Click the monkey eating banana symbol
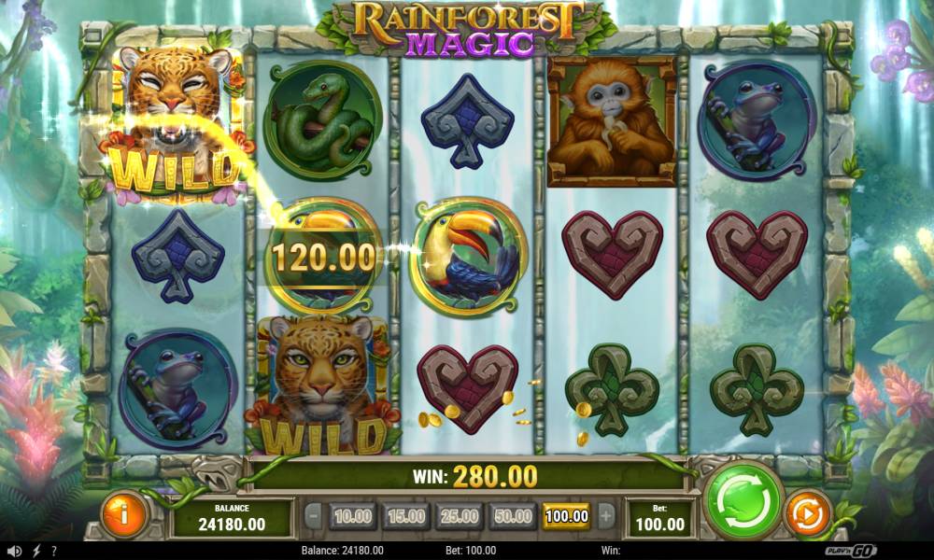This screenshot has width=934, height=560. (x=612, y=122)
